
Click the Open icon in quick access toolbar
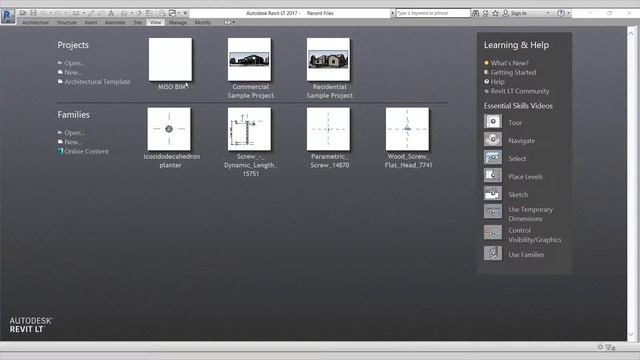tap(23, 13)
